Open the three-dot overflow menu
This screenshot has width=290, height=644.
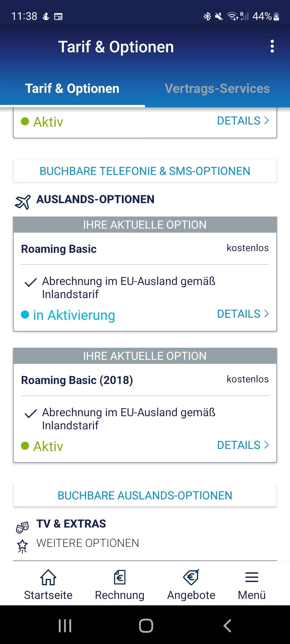272,46
